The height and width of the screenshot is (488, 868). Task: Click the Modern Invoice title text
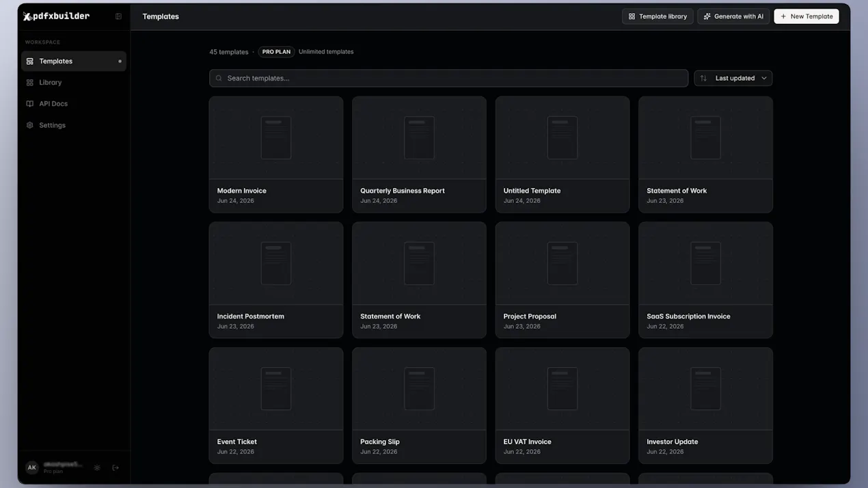tap(242, 191)
